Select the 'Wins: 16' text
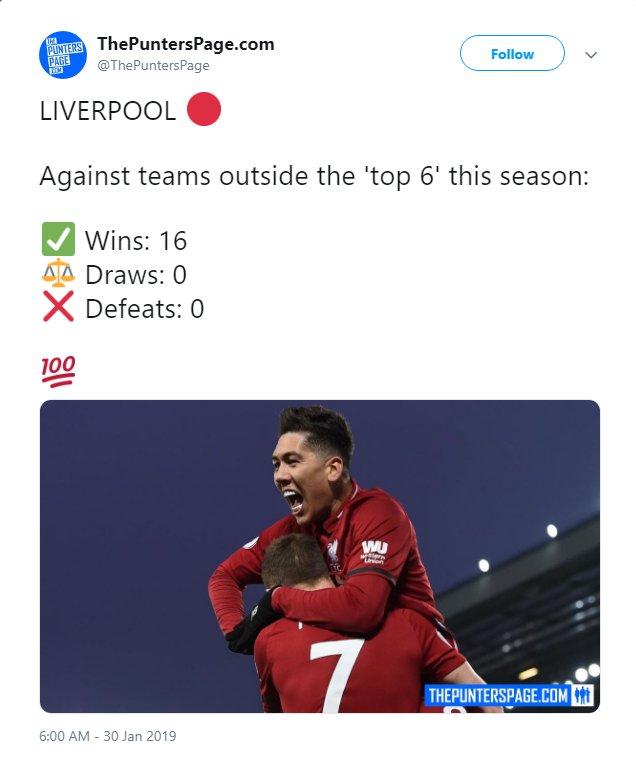 click(136, 241)
